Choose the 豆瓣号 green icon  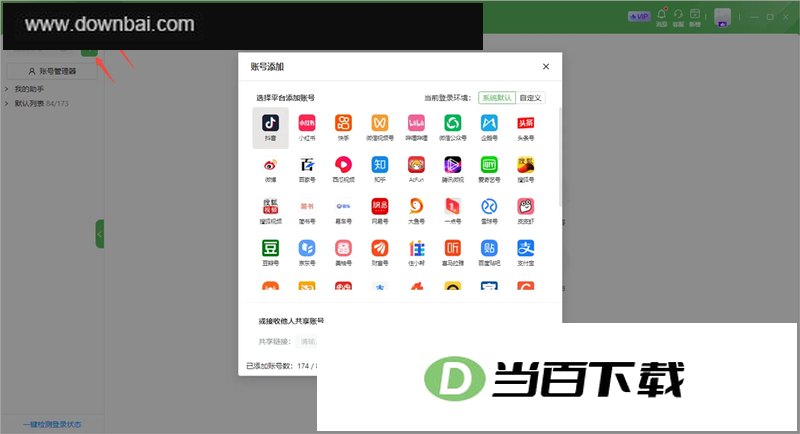pyautogui.click(x=270, y=248)
